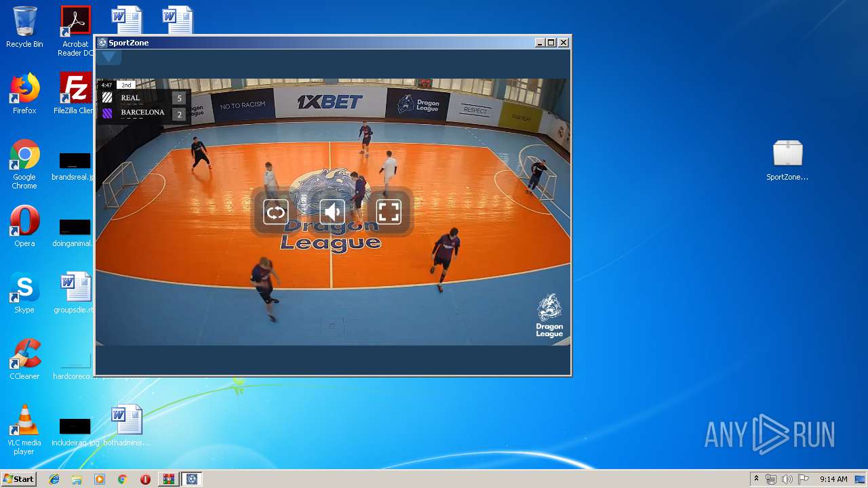Open groupsdie.rtf document
Image resolution: width=868 pixels, height=488 pixels.
[75, 293]
